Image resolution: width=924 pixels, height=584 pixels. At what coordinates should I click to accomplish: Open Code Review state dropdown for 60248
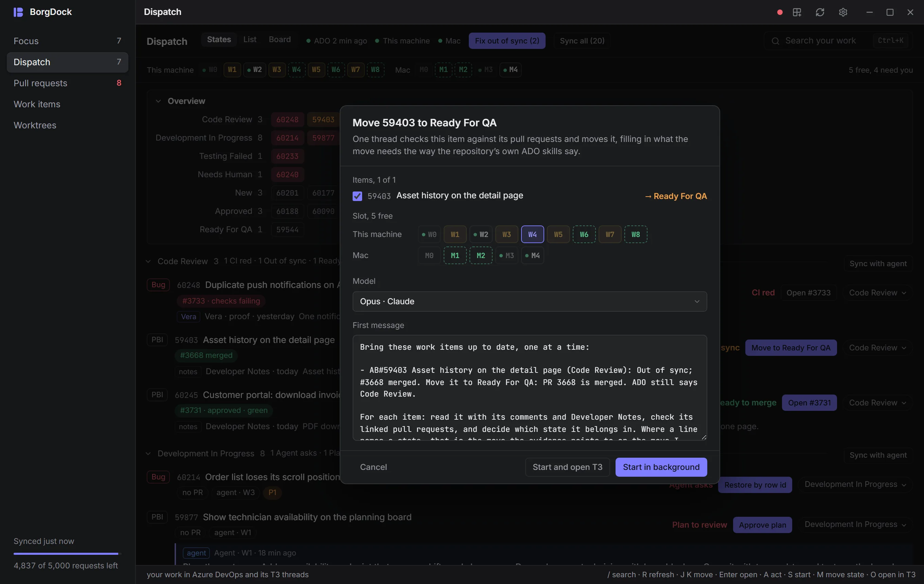click(x=877, y=293)
